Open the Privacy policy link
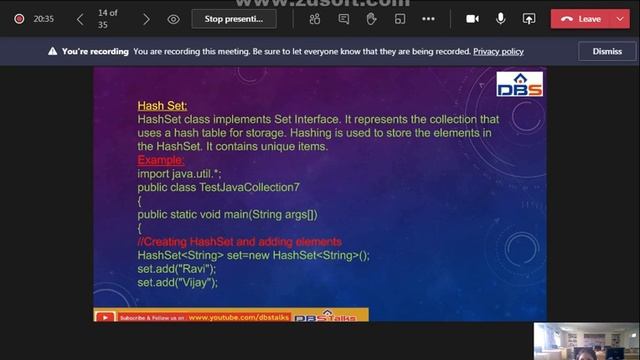Viewport: 640px width, 360px height. click(x=498, y=51)
